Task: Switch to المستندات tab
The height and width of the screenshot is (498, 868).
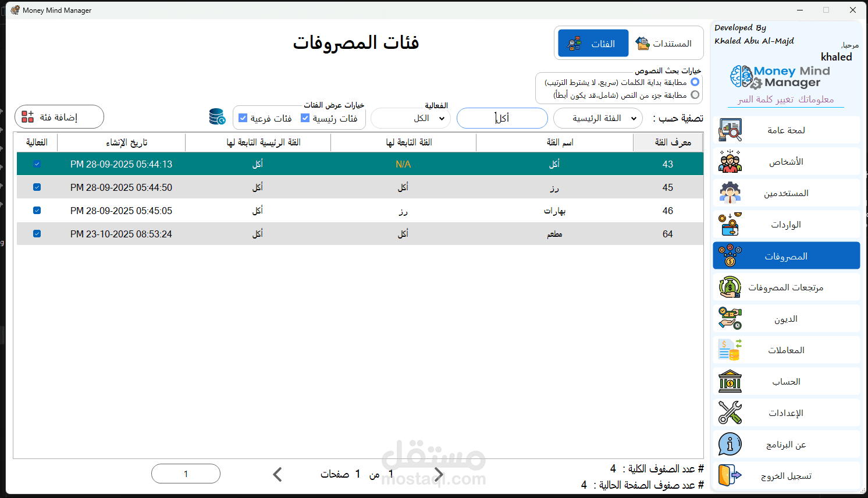Action: coord(665,43)
